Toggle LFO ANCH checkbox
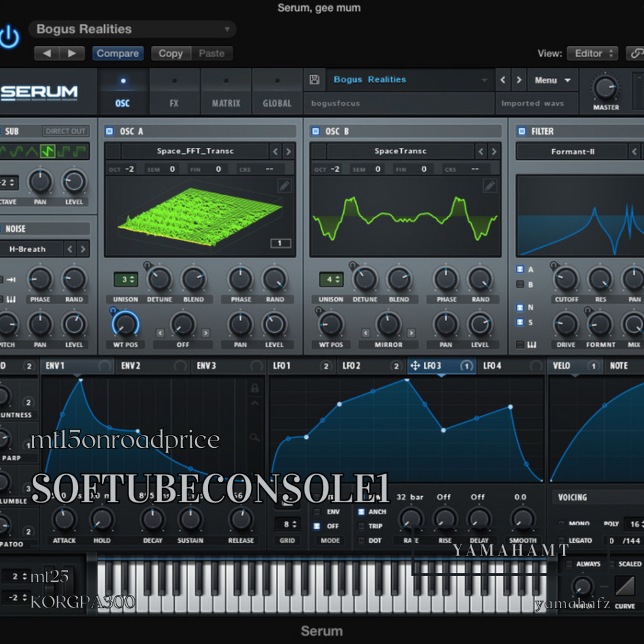The width and height of the screenshot is (644, 644). click(x=361, y=512)
